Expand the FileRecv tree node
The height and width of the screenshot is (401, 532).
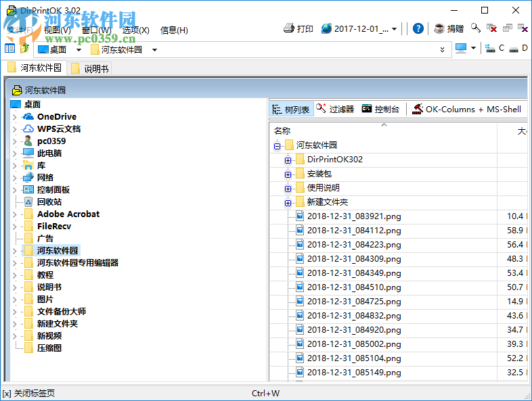point(15,227)
